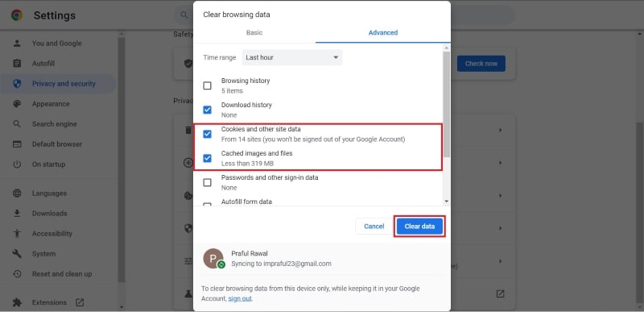Click the On startup power icon
This screenshot has height=312, width=644.
pyautogui.click(x=17, y=164)
